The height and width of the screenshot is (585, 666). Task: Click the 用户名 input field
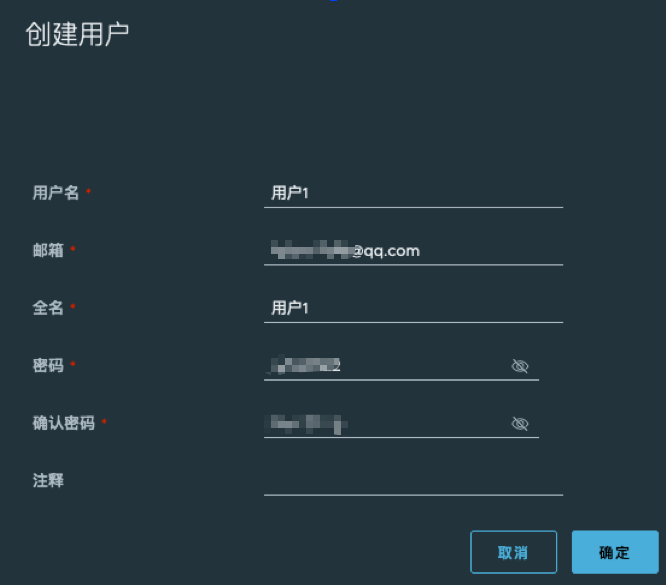tap(413, 193)
